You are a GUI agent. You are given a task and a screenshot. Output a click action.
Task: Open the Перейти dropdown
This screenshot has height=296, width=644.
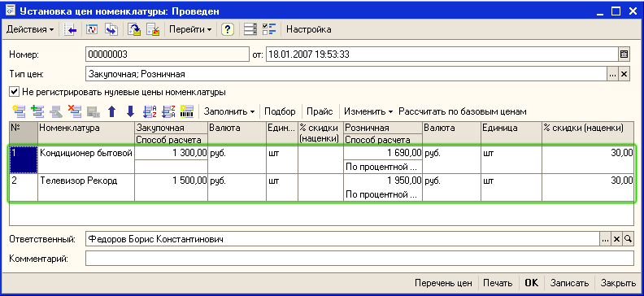tap(190, 29)
